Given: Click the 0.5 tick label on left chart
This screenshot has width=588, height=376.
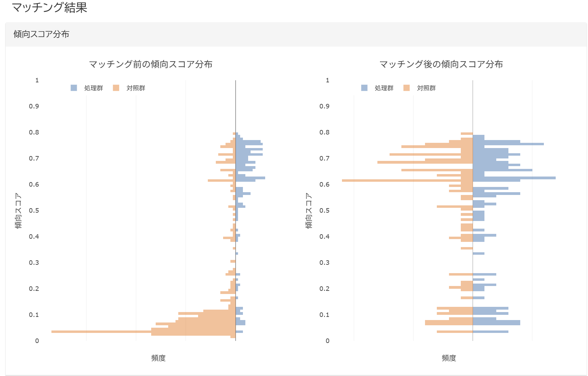Looking at the screenshot, I should pos(34,211).
